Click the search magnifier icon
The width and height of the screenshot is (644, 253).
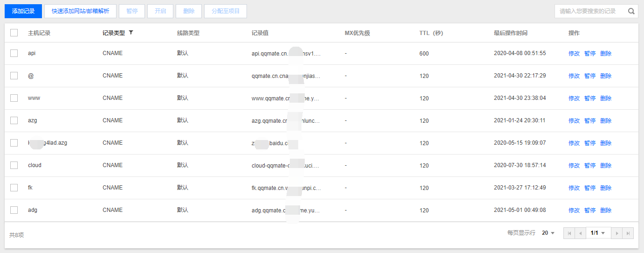[x=631, y=11]
